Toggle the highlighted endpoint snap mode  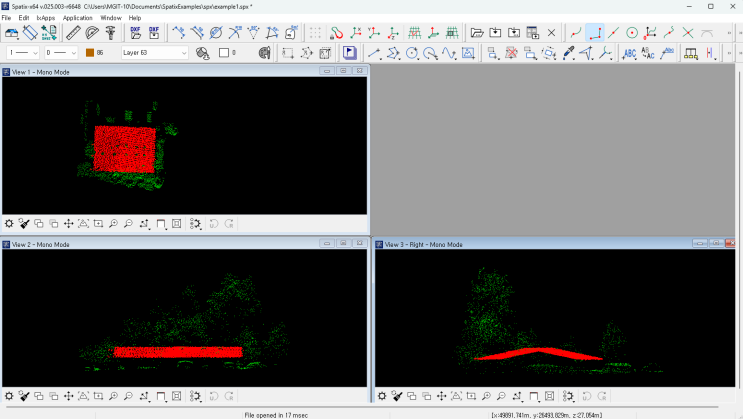click(595, 33)
